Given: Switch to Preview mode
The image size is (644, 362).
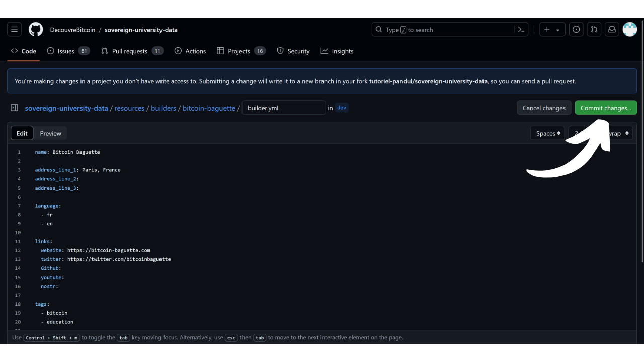Looking at the screenshot, I should click(50, 133).
